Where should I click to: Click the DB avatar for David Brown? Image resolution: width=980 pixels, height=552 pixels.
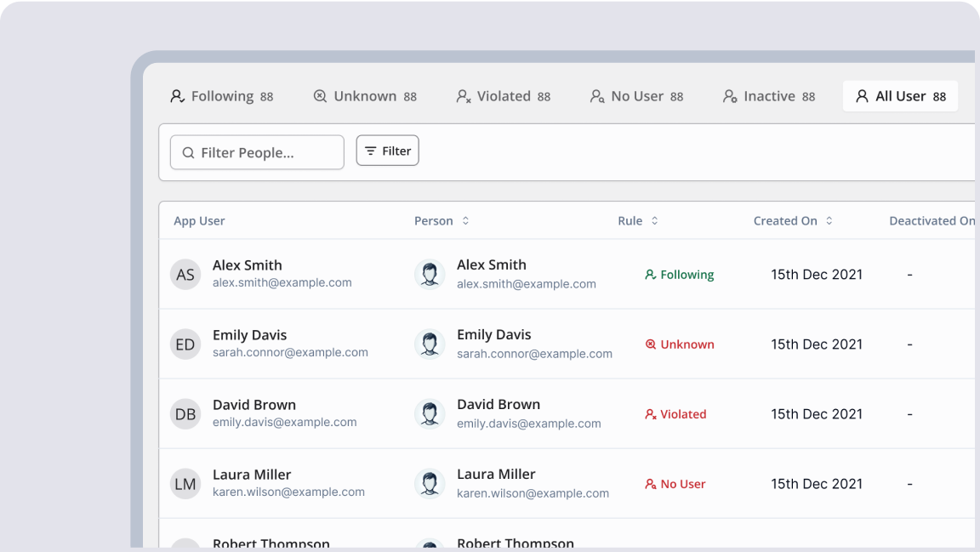point(185,414)
